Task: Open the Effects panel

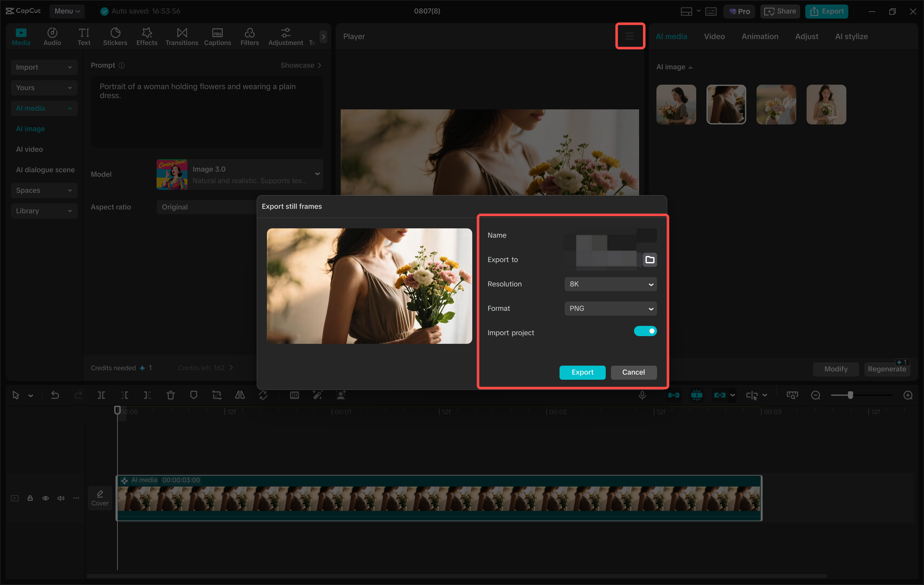Action: pyautogui.click(x=147, y=37)
